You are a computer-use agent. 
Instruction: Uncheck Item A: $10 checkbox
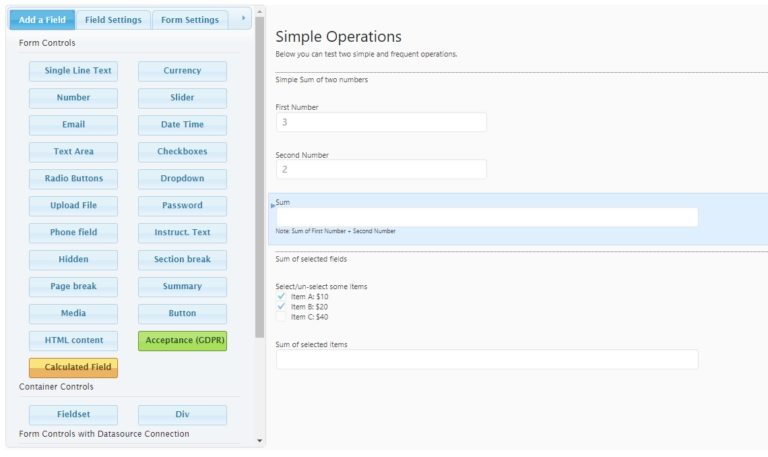281,296
